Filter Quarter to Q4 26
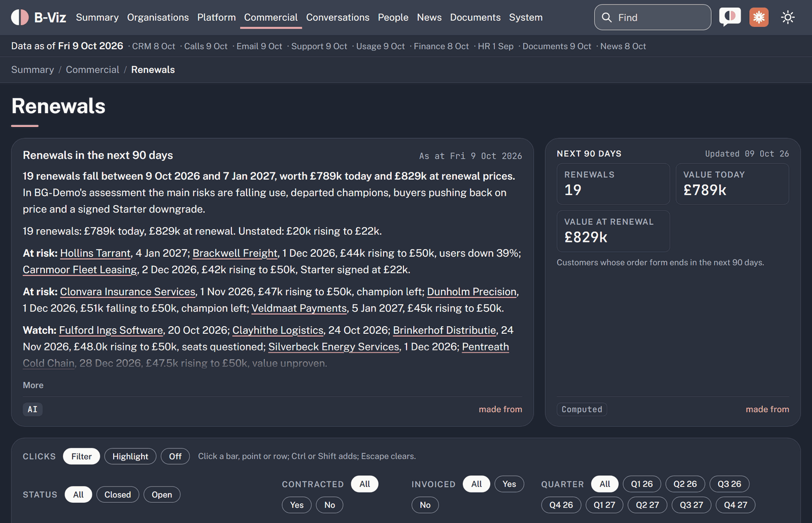812x523 pixels. 561,505
